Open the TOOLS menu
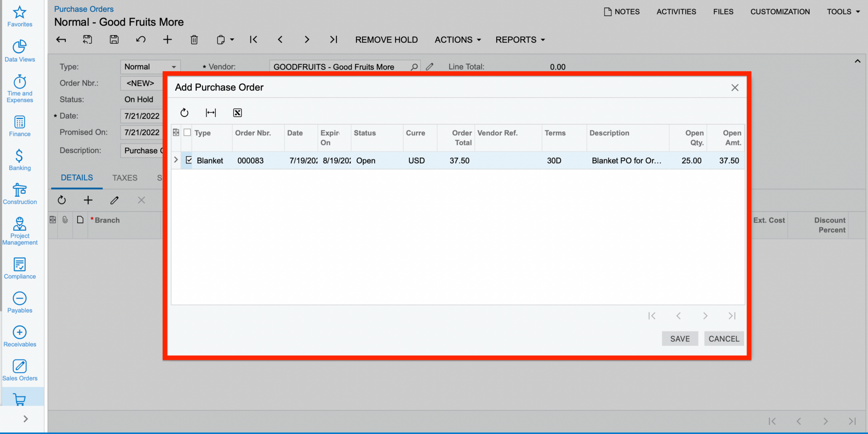Viewport: 868px width, 434px height. click(843, 11)
